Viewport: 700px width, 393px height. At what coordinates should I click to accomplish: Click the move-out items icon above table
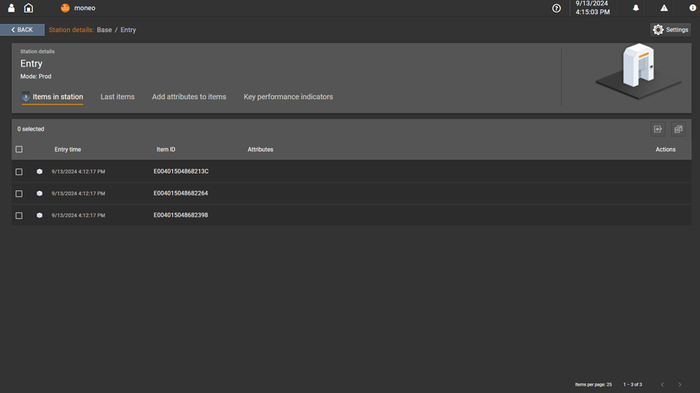(658, 129)
